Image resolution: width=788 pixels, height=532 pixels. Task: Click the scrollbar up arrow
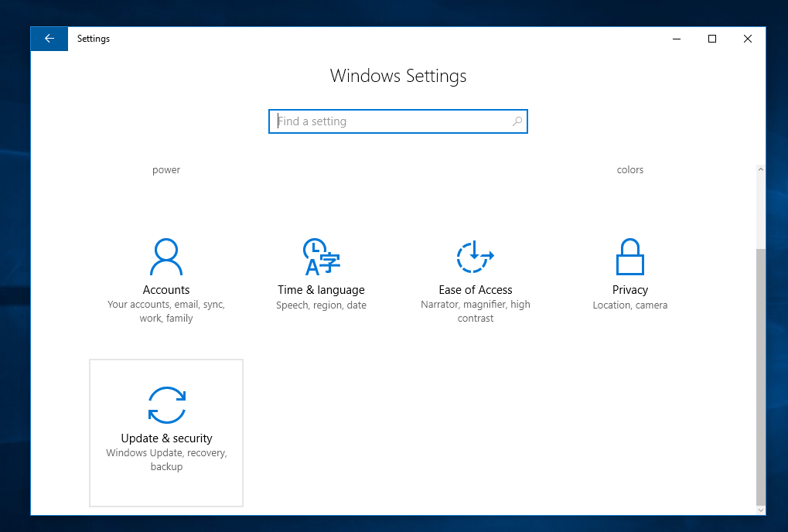pyautogui.click(x=761, y=169)
